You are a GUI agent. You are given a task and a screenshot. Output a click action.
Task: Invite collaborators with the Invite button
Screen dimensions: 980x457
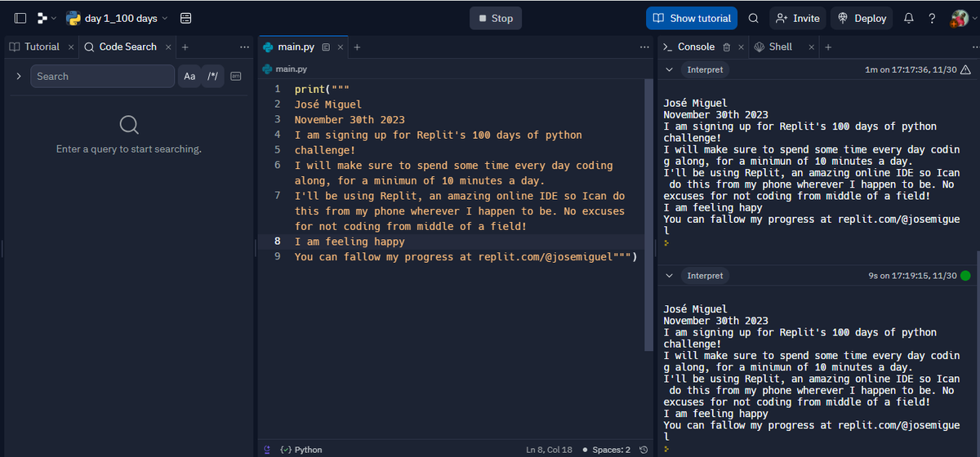797,18
